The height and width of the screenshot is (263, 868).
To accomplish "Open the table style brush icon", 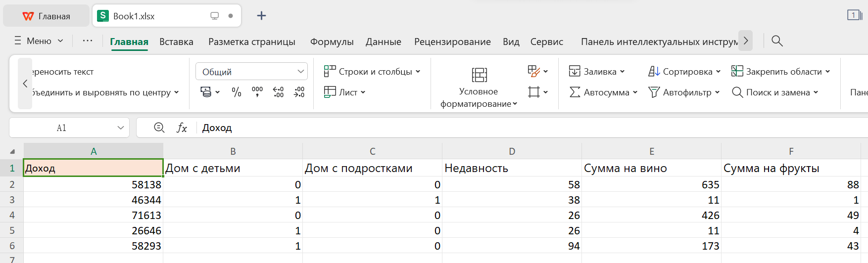I will 533,71.
